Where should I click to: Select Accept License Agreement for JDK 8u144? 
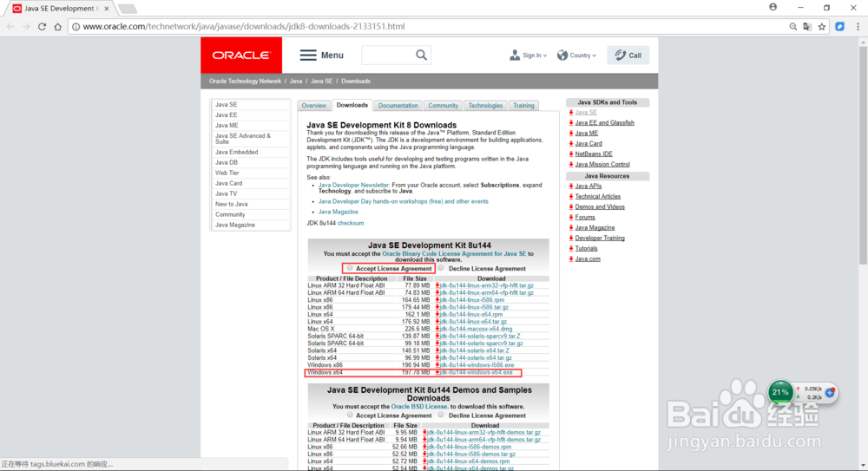click(350, 268)
